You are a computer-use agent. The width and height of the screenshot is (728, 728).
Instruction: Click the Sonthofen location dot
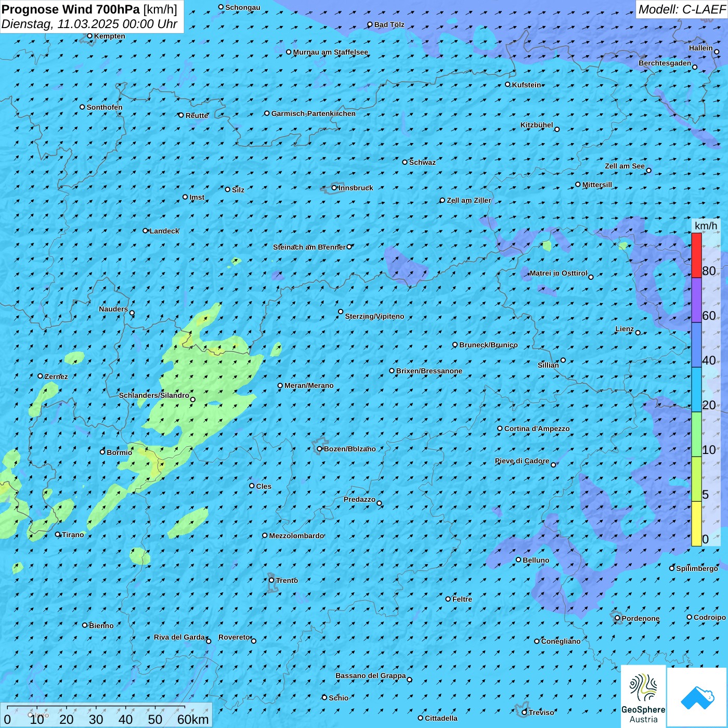pos(82,107)
